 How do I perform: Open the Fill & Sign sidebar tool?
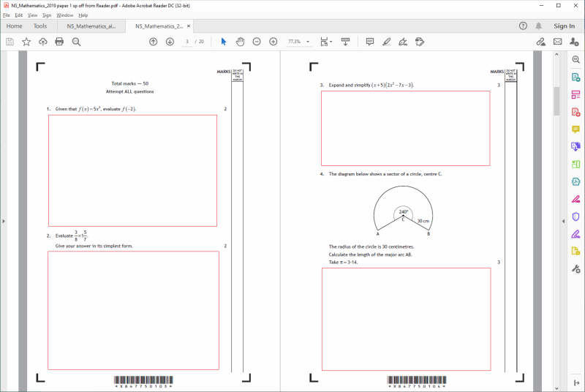pos(575,234)
